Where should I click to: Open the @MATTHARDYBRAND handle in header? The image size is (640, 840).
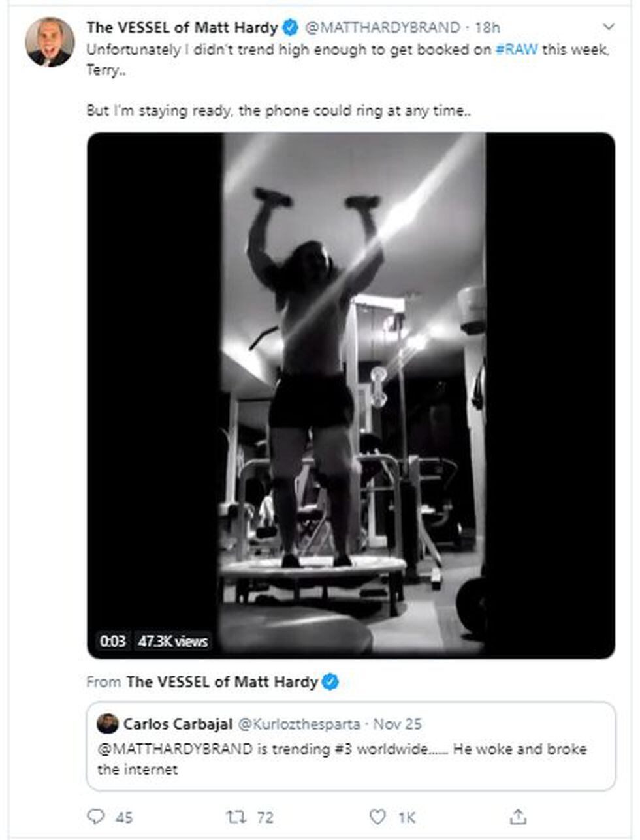(x=383, y=27)
